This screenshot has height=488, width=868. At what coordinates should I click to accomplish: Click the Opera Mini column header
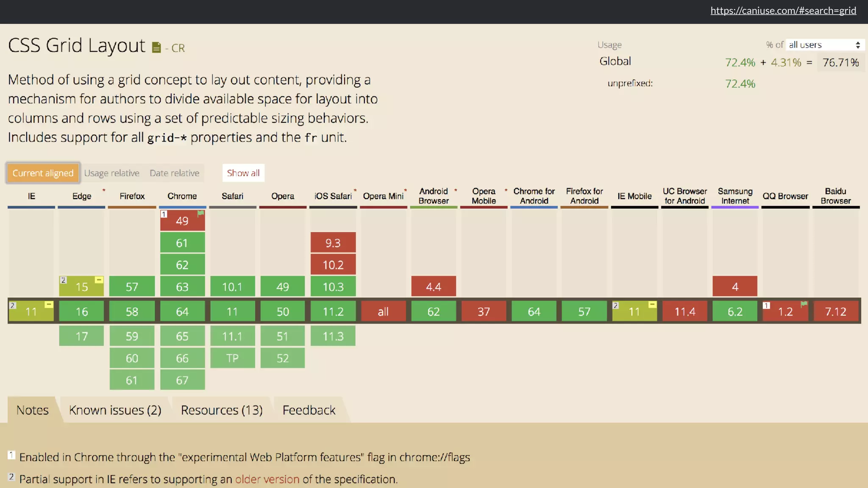pos(383,196)
